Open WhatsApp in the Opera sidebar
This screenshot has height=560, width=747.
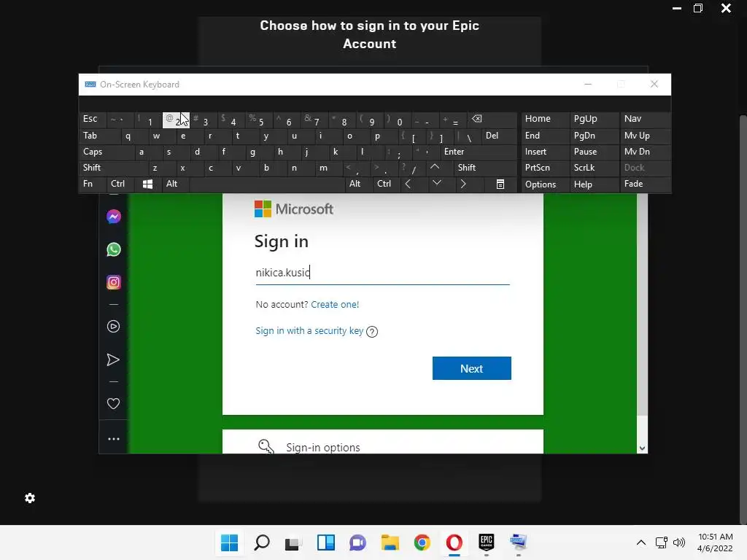coord(113,249)
